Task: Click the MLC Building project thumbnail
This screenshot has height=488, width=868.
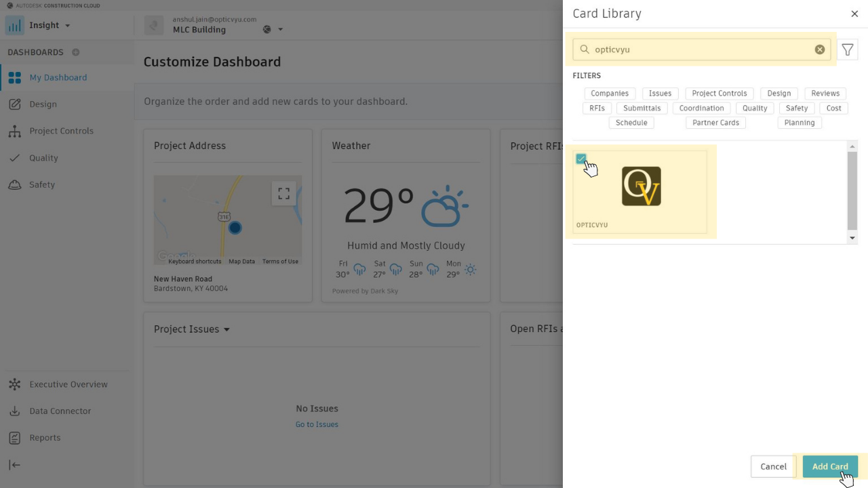Action: (x=154, y=26)
